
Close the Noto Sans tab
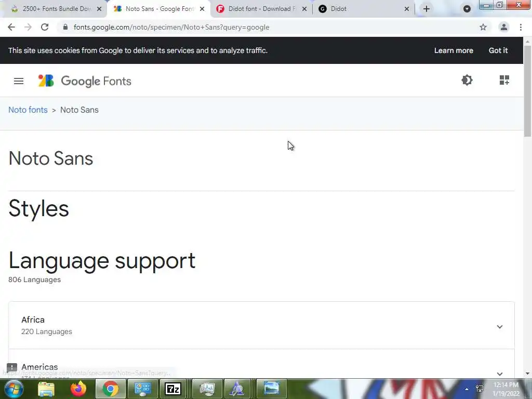tap(202, 9)
